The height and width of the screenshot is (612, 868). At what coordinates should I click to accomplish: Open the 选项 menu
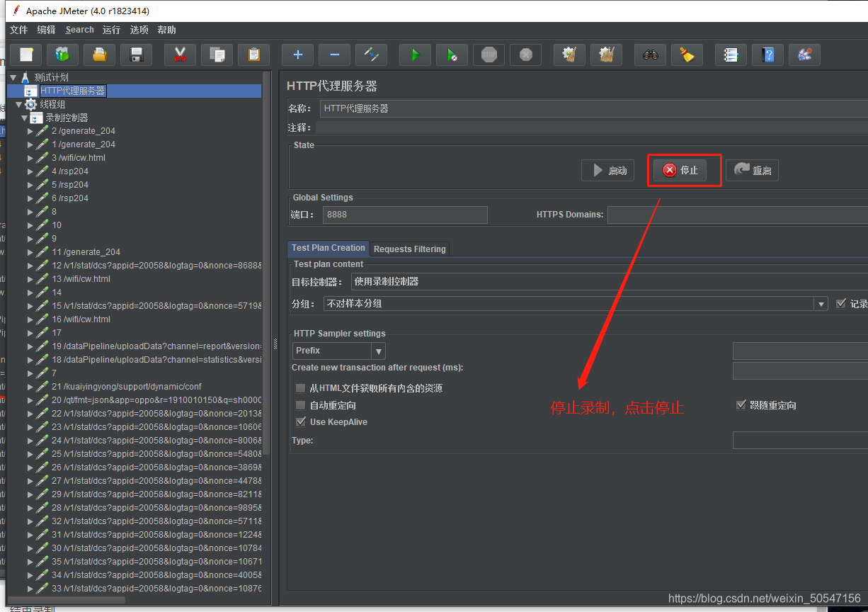(x=139, y=30)
